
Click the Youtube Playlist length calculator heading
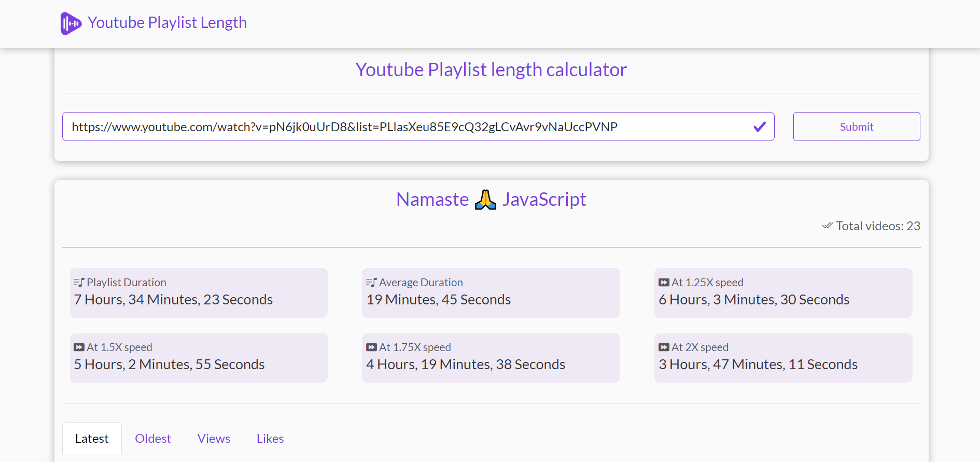pos(491,70)
